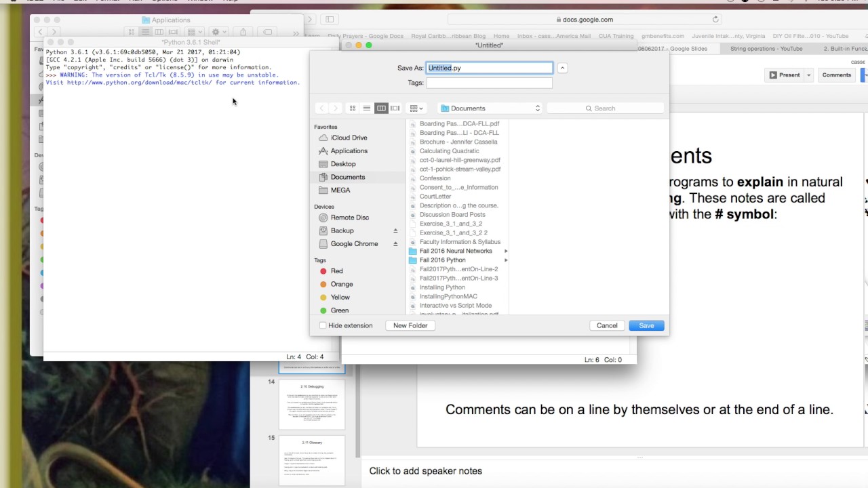Switch save dialog to list view

pyautogui.click(x=367, y=108)
